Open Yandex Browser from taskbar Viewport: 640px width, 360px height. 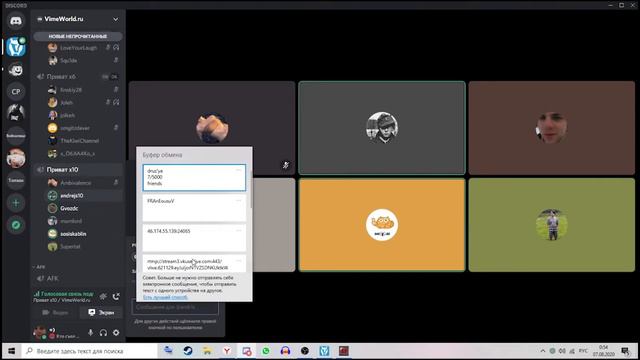pos(227,351)
